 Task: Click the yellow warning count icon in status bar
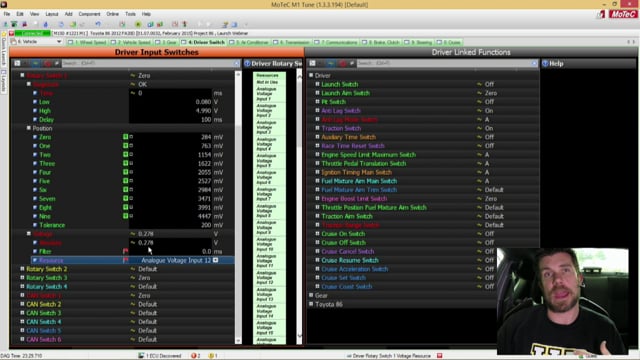(x=211, y=356)
